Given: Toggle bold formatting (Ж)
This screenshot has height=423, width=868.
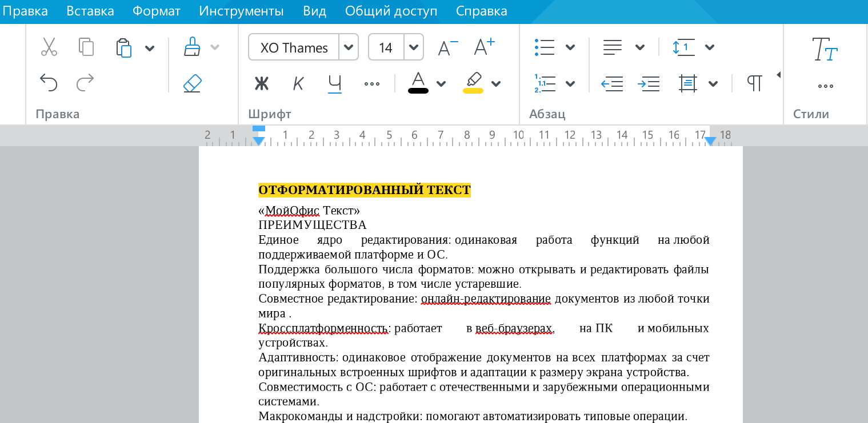Looking at the screenshot, I should point(261,84).
